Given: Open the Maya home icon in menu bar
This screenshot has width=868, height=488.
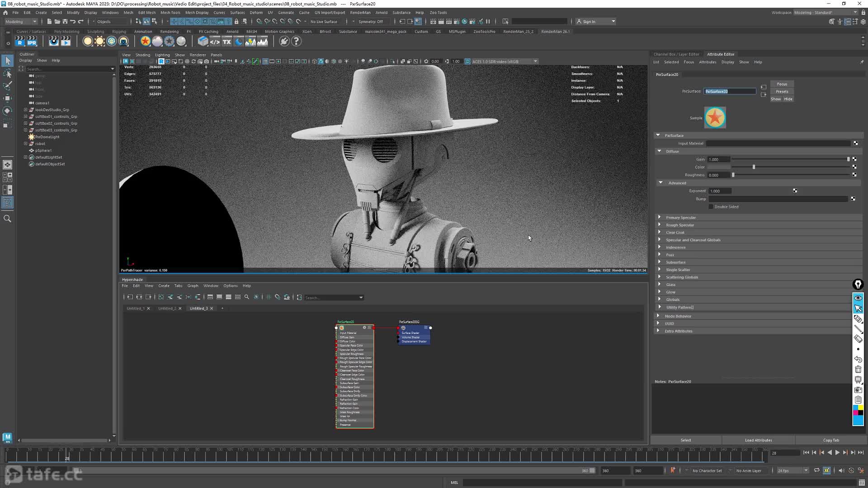Looking at the screenshot, I should pyautogui.click(x=5, y=13).
